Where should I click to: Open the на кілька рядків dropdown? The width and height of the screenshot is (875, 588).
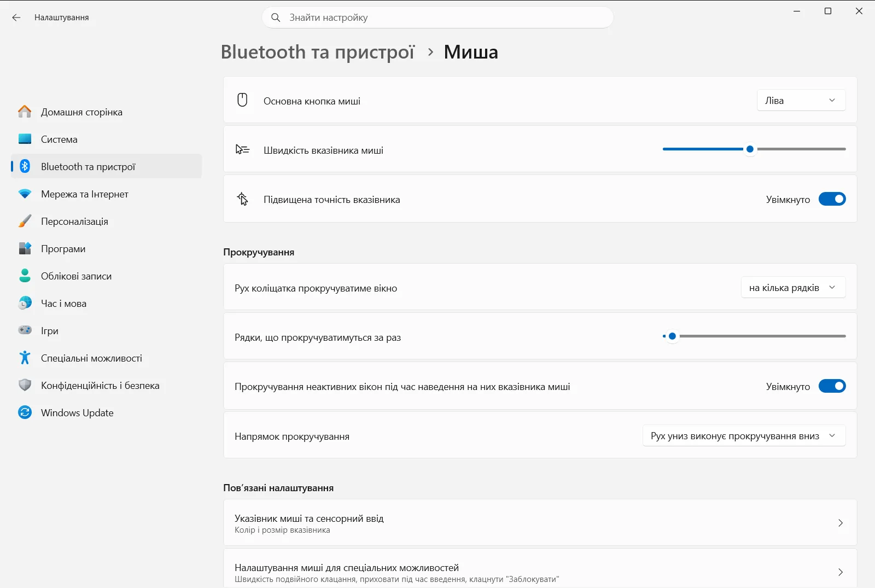pyautogui.click(x=793, y=288)
